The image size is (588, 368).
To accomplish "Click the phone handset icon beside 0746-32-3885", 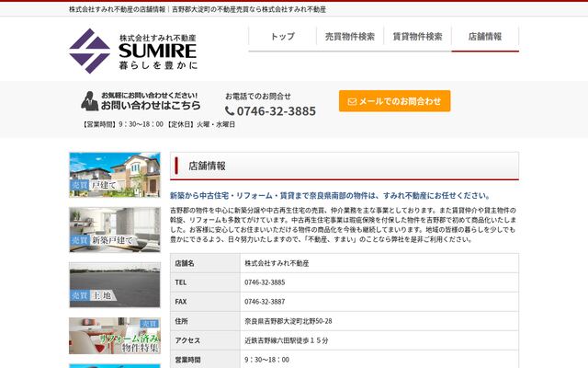I will [x=230, y=111].
